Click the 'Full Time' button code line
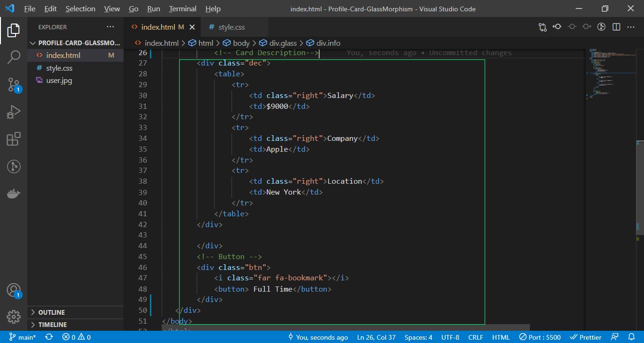This screenshot has height=343, width=644. pyautogui.click(x=272, y=289)
